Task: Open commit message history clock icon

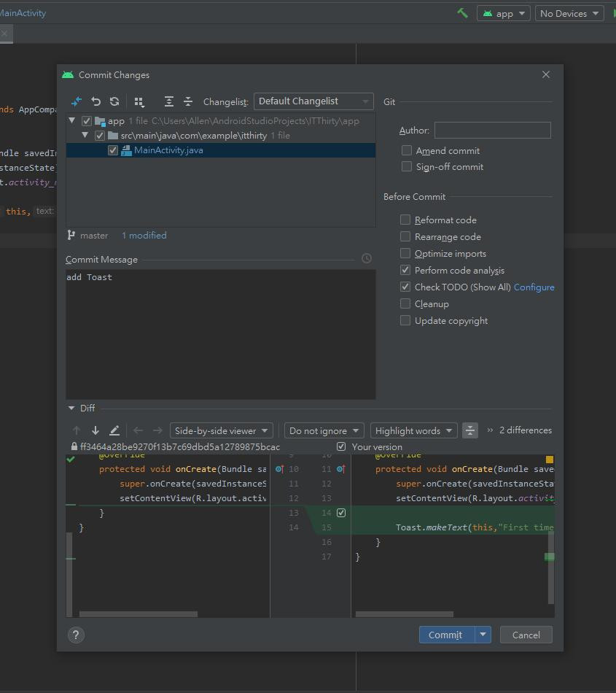Action: pos(367,258)
